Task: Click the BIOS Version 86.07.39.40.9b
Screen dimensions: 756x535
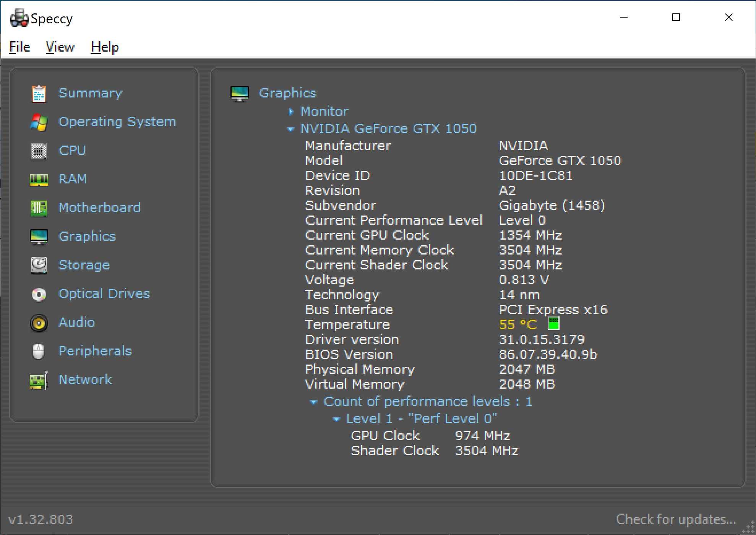Action: [548, 355]
